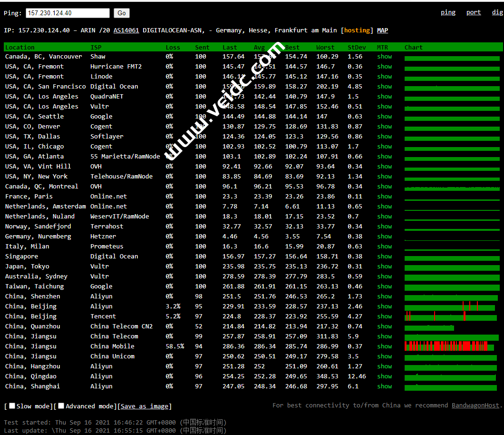
Task: Show MTR for Beijing Aliyun row
Action: click(x=385, y=306)
